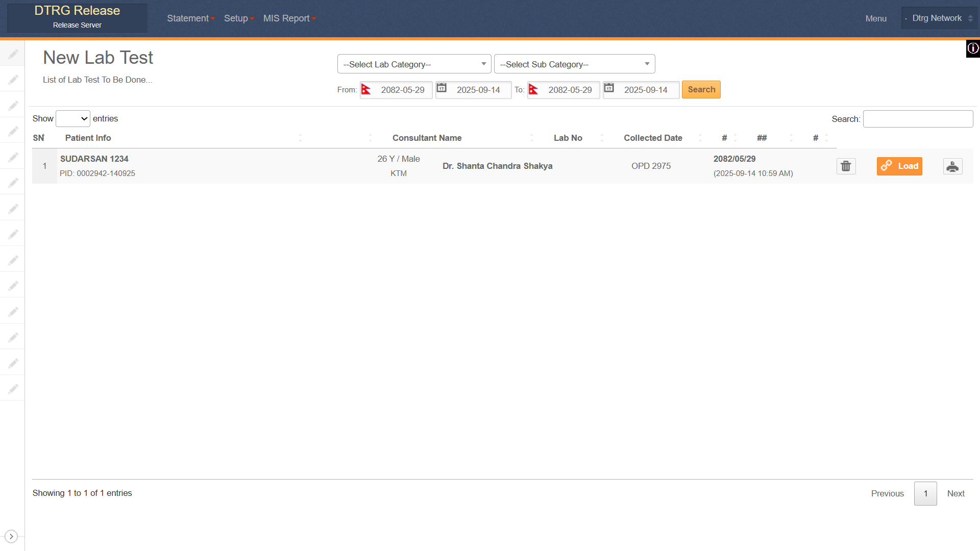The height and width of the screenshot is (551, 980).
Task: Sort by the SN column header
Action: (x=39, y=138)
